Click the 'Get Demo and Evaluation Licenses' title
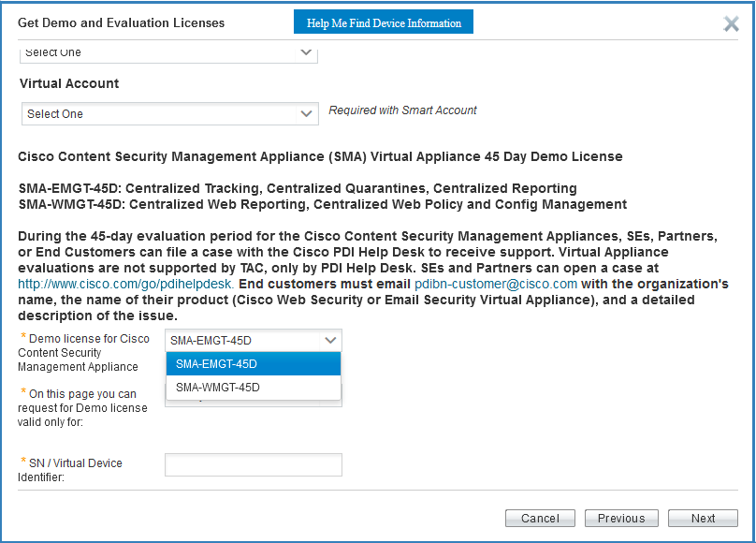 coord(121,22)
